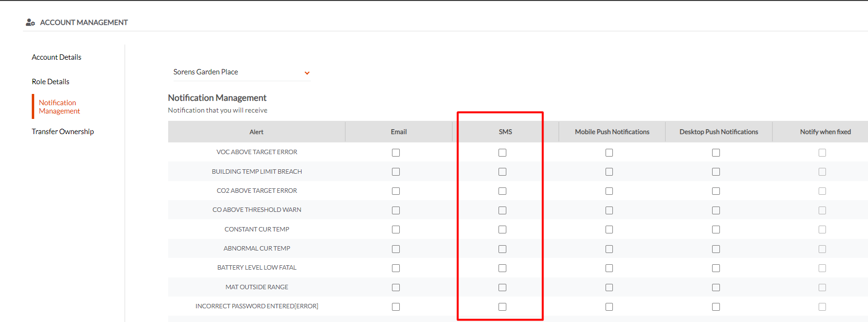The width and height of the screenshot is (868, 322).
Task: Check Mobile Push for MAT OUTSIDE RANGE
Action: pos(609,288)
